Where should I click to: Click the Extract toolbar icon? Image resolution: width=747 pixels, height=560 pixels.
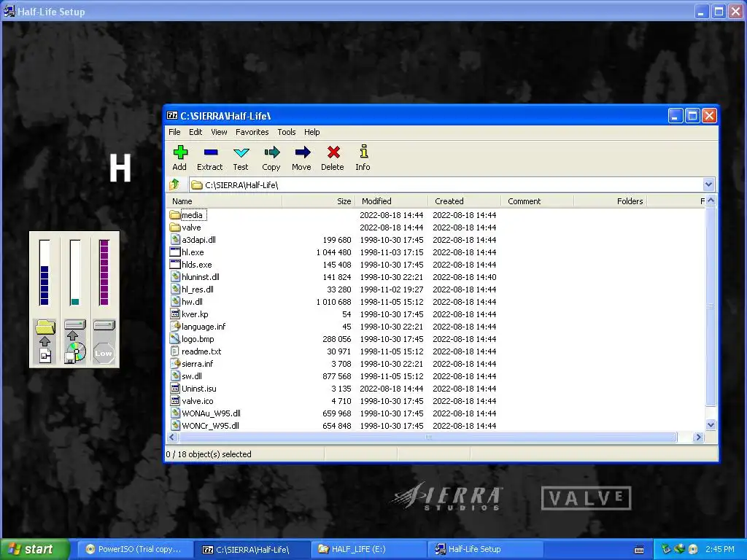(210, 152)
